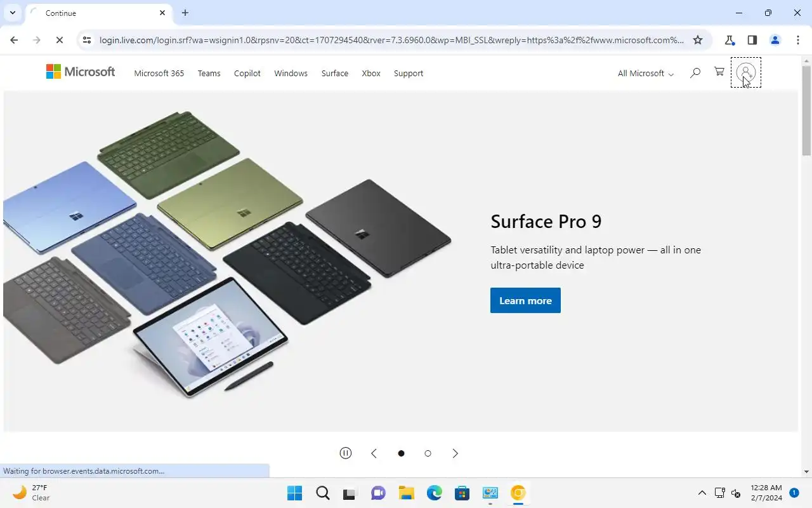The image size is (812, 508).
Task: Open Surface nav link
Action: pyautogui.click(x=334, y=73)
